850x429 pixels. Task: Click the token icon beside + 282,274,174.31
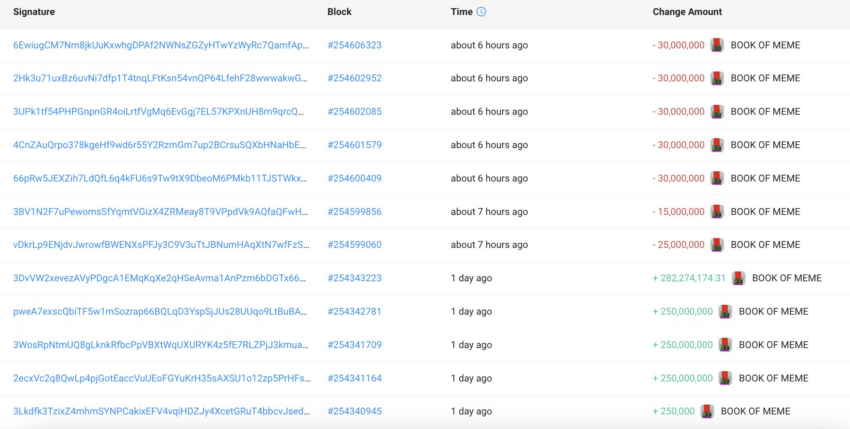click(738, 278)
